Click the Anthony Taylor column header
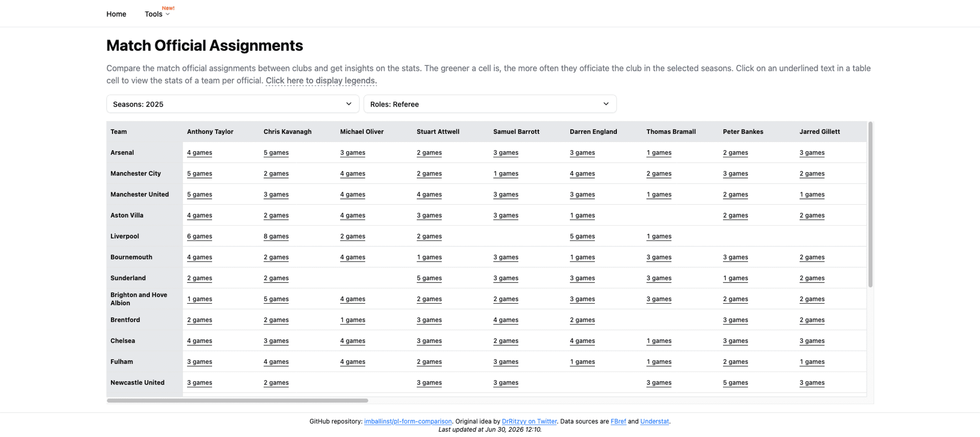980x437 pixels. (x=210, y=131)
